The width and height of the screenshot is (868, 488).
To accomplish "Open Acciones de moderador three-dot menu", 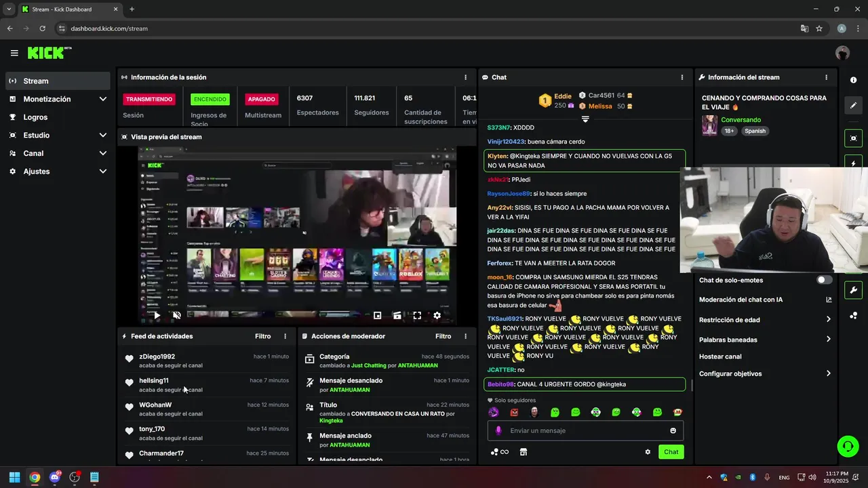I will click(465, 336).
